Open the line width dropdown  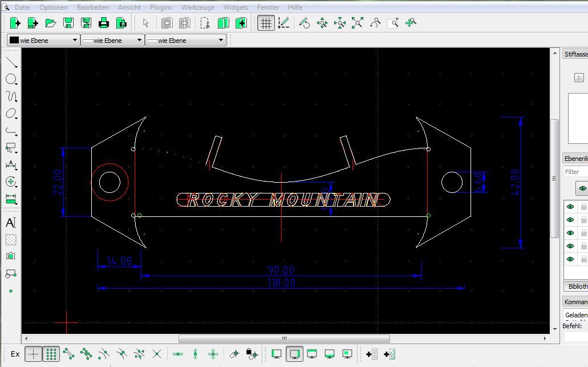(112, 41)
